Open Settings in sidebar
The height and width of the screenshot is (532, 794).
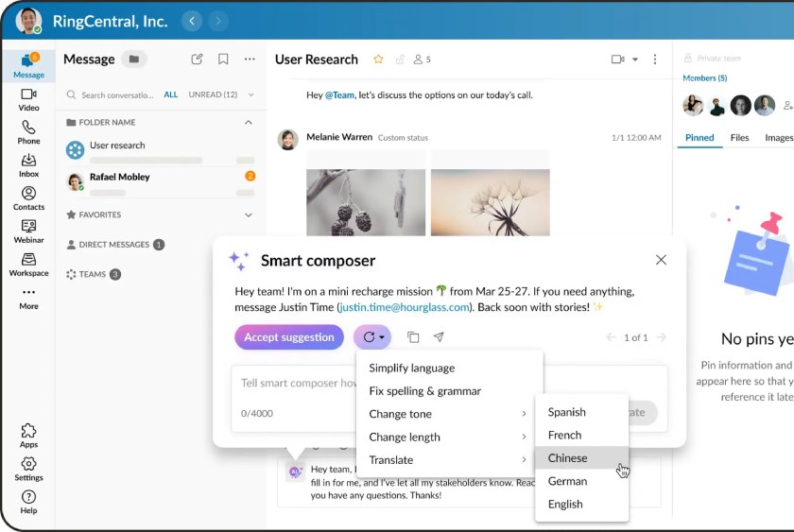click(x=28, y=470)
